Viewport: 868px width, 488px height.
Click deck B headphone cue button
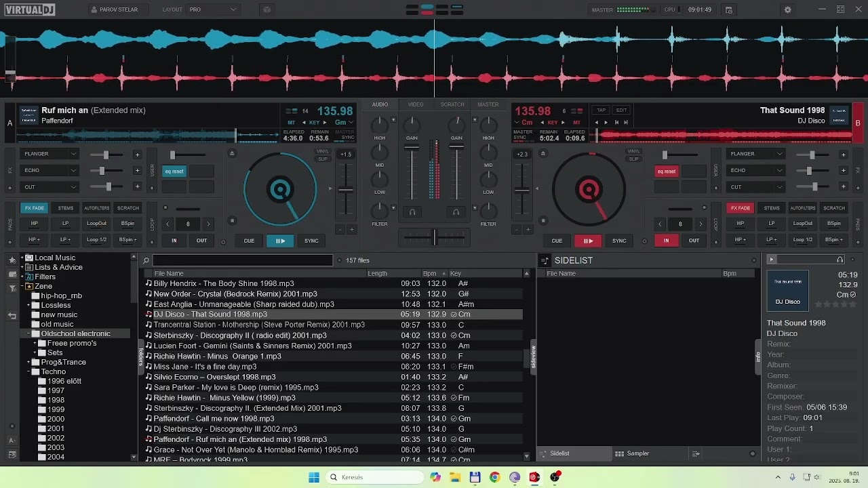coord(456,212)
